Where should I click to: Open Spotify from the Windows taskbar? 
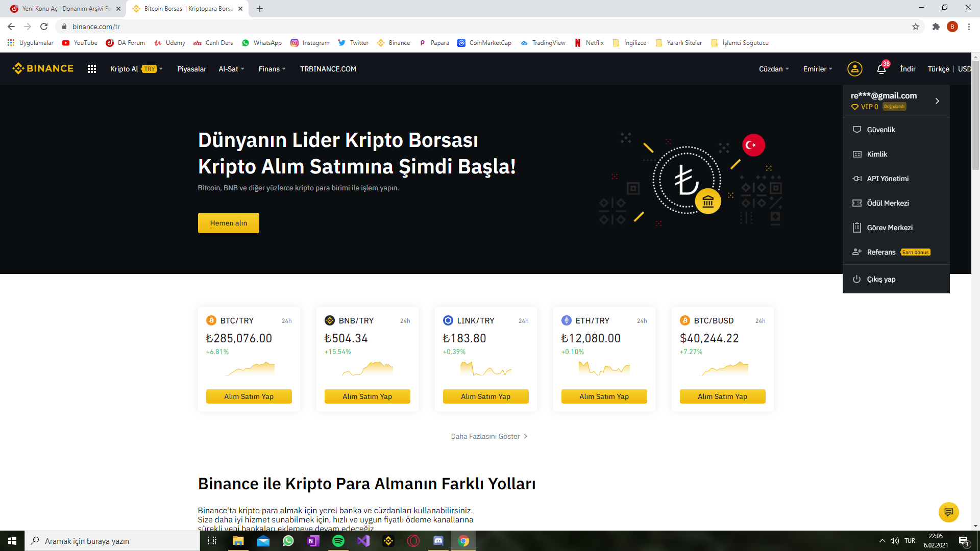pos(338,541)
